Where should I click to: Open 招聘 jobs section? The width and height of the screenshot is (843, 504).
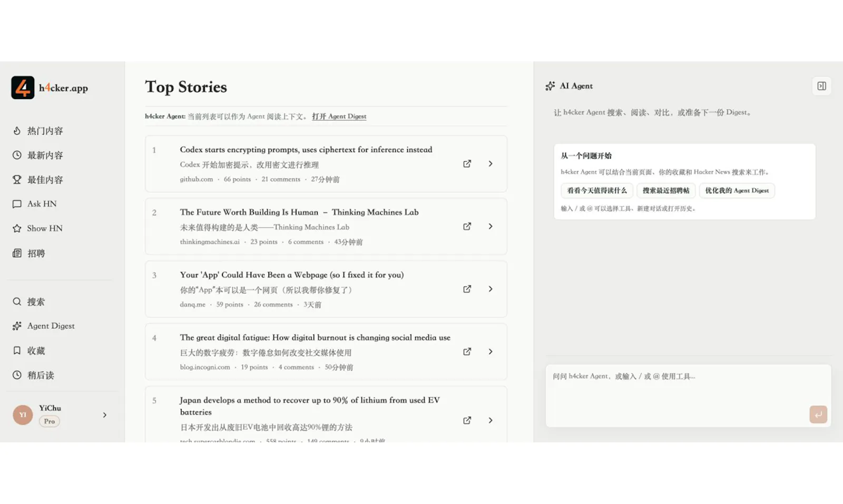pyautogui.click(x=36, y=253)
